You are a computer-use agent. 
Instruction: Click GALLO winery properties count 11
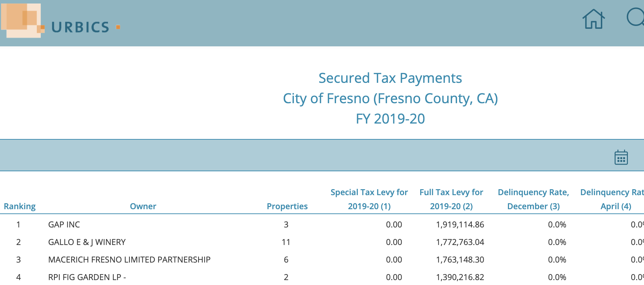pos(286,242)
